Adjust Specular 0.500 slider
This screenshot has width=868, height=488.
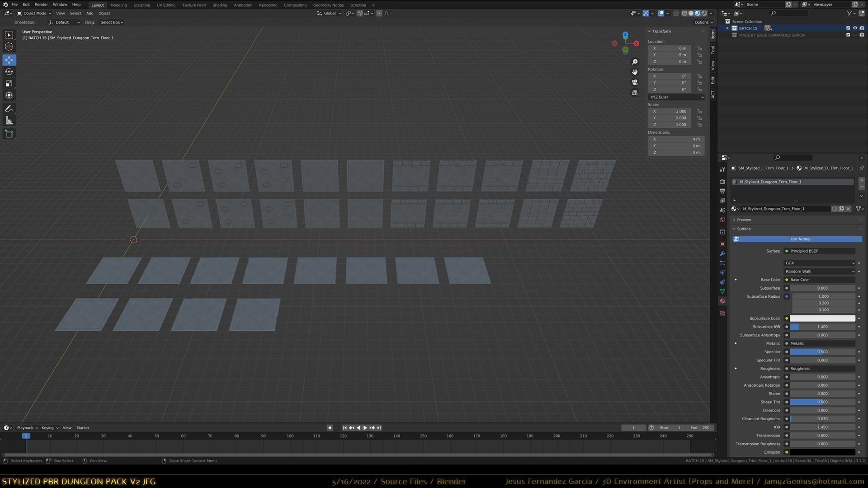822,352
